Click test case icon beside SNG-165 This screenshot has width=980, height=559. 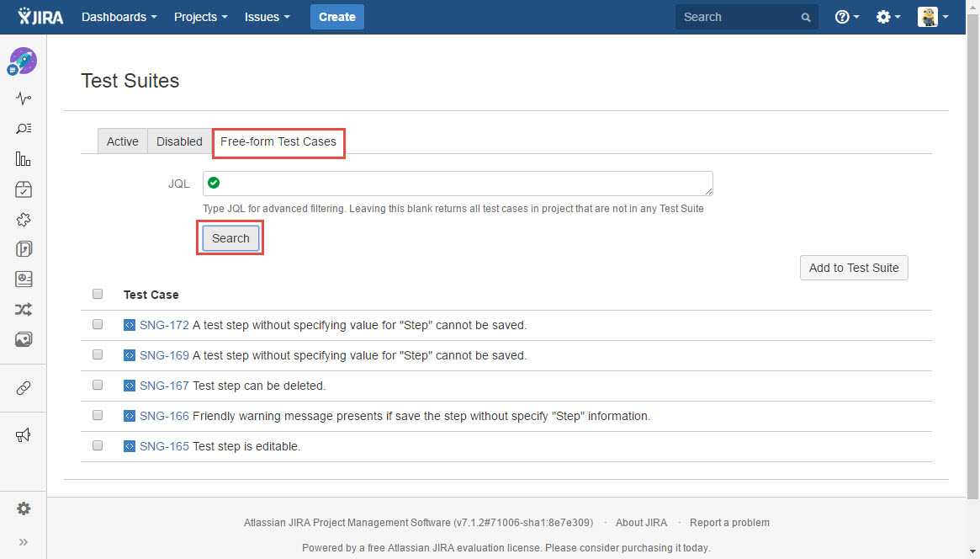click(x=130, y=446)
